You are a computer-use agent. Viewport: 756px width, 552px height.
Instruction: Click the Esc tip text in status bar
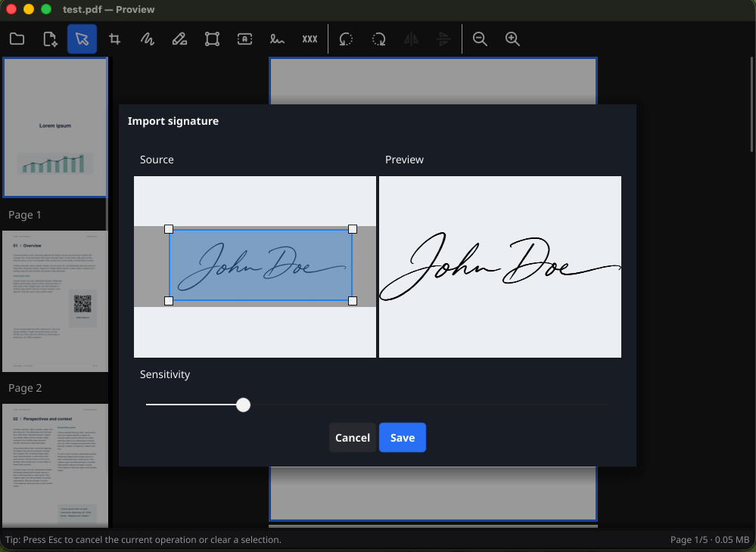(143, 540)
